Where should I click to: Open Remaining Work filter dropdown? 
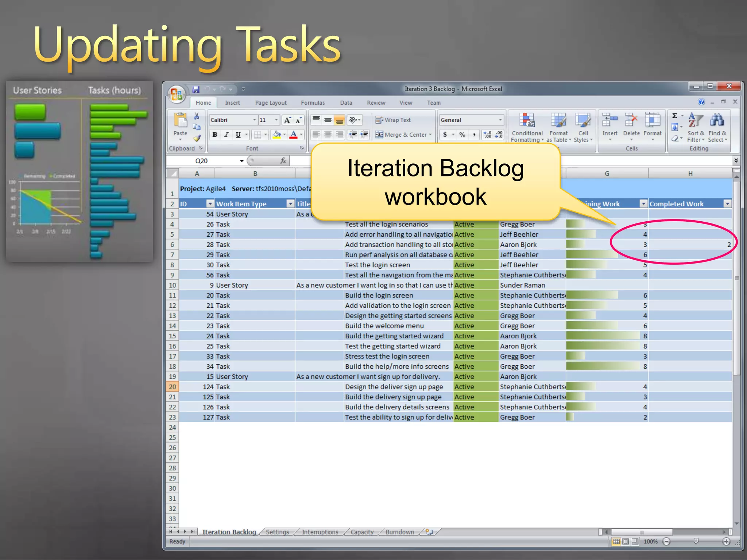[643, 204]
